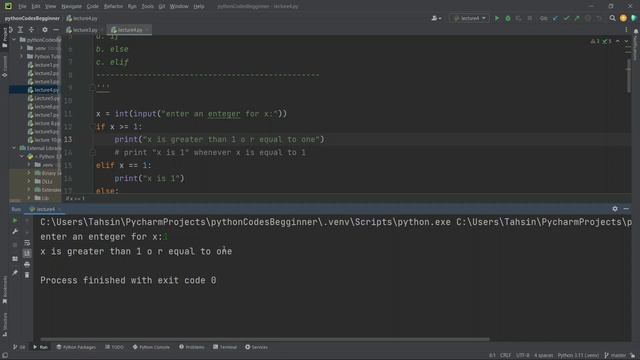The width and height of the screenshot is (640, 360).
Task: Toggle soft-wrap in the Run console
Action: pyautogui.click(x=27, y=242)
